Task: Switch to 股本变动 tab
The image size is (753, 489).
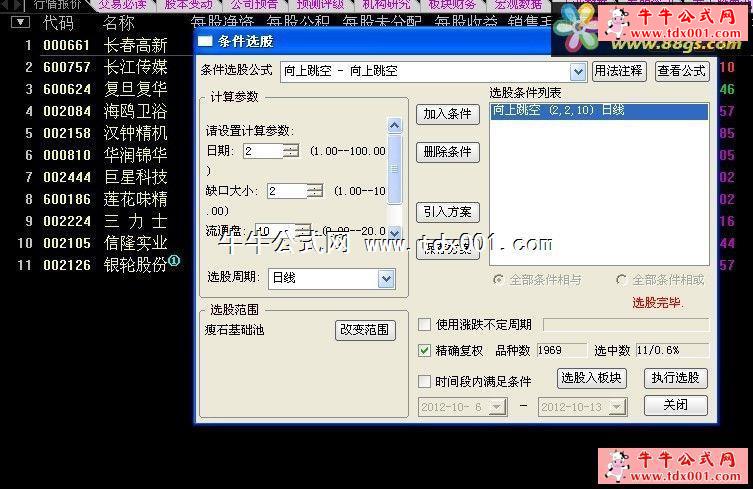Action: point(188,5)
